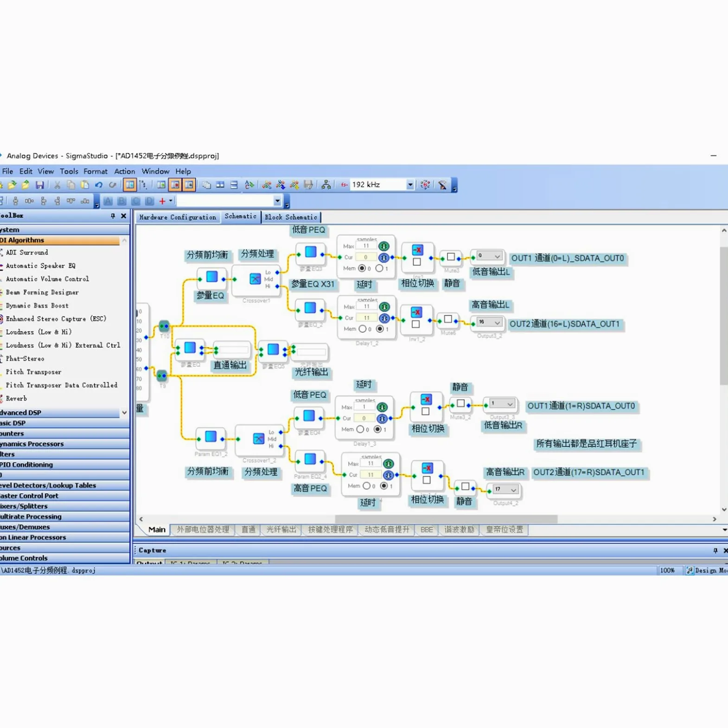Click the Undo arrow icon
The height and width of the screenshot is (728, 728).
tap(98, 185)
